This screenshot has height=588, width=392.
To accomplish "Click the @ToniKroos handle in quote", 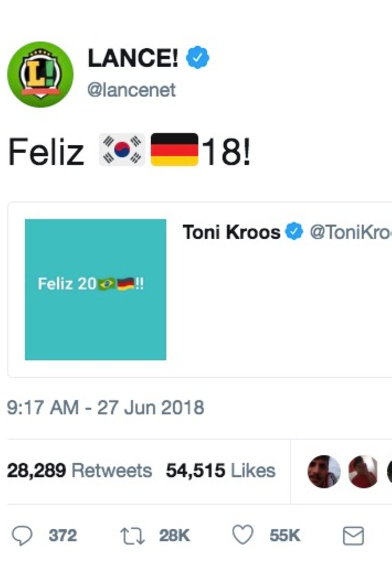I will pyautogui.click(x=350, y=232).
